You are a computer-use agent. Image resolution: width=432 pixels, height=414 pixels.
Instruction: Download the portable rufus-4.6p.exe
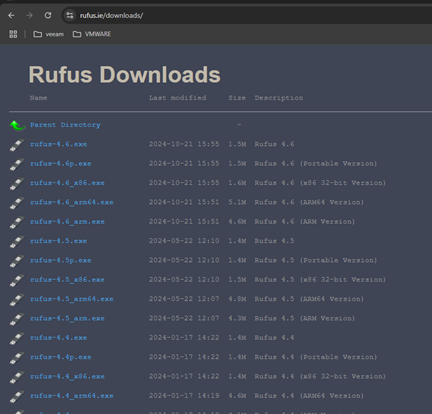point(61,163)
